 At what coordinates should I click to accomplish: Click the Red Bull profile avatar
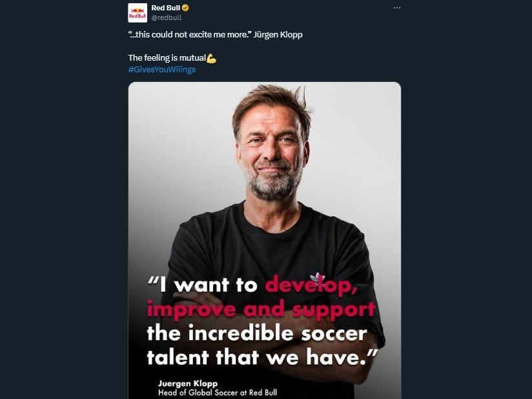[138, 12]
